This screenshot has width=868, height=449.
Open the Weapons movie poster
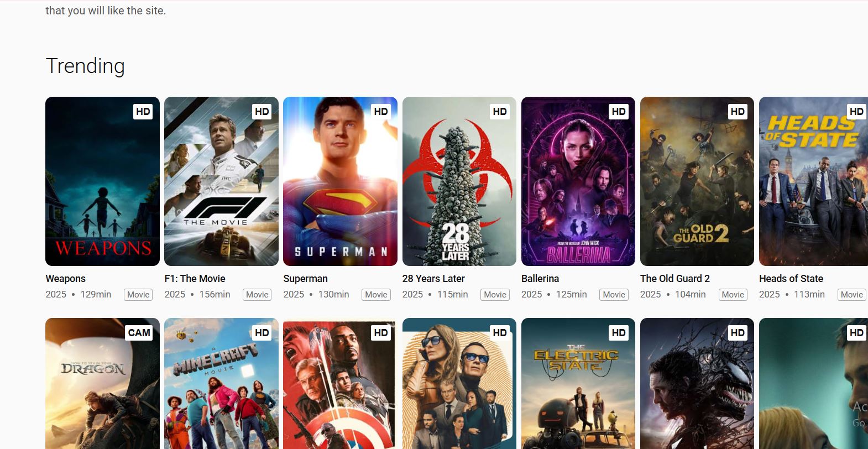102,181
